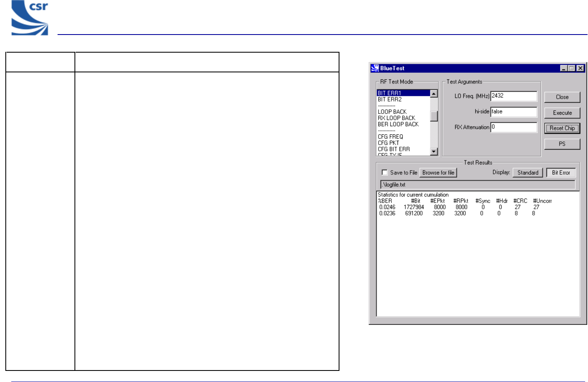Screen dimensions: 588x382
Task: Switch display to Standard
Action: [528, 173]
